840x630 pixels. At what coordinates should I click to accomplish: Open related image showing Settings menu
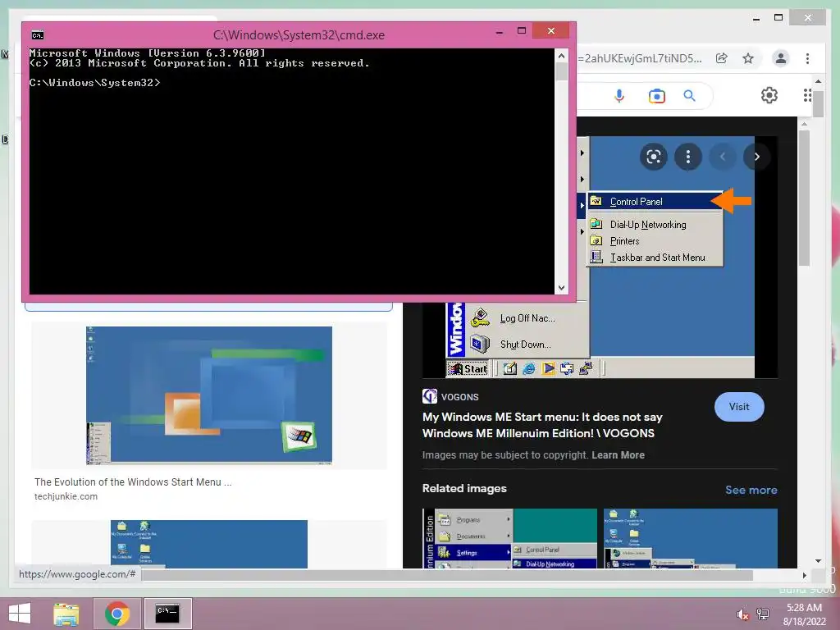(x=509, y=538)
